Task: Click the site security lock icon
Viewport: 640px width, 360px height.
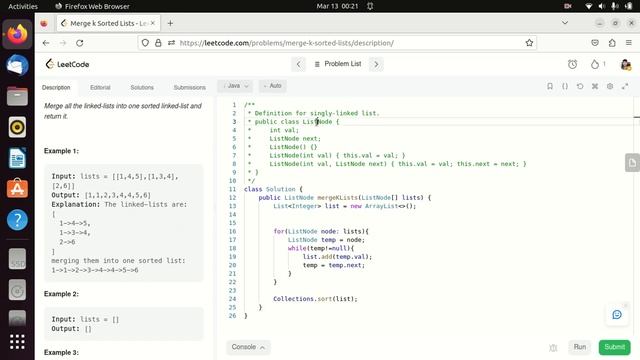Action: point(158,43)
